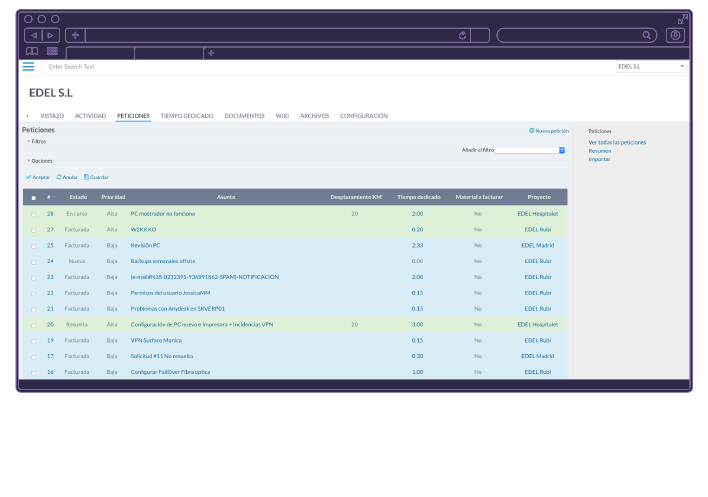The height and width of the screenshot is (497, 708).
Task: Open a new browser tab with plus
Action: click(x=210, y=52)
